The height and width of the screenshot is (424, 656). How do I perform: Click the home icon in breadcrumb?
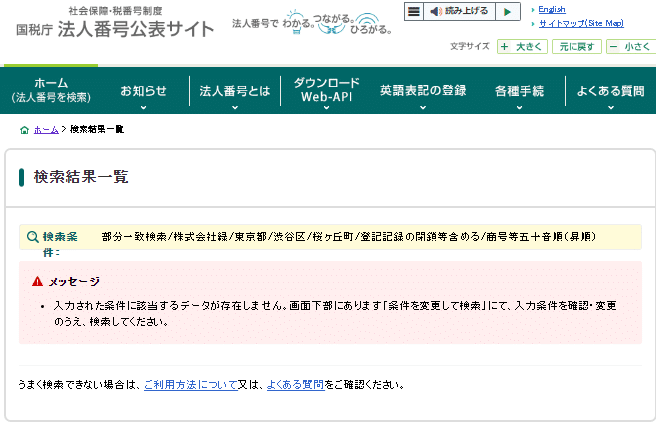click(24, 130)
